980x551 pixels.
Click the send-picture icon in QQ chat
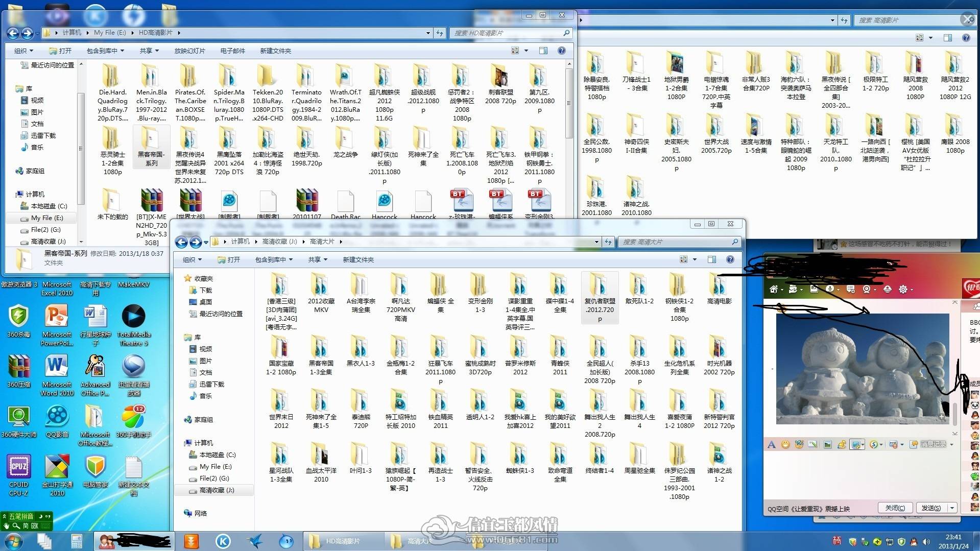coord(828,444)
